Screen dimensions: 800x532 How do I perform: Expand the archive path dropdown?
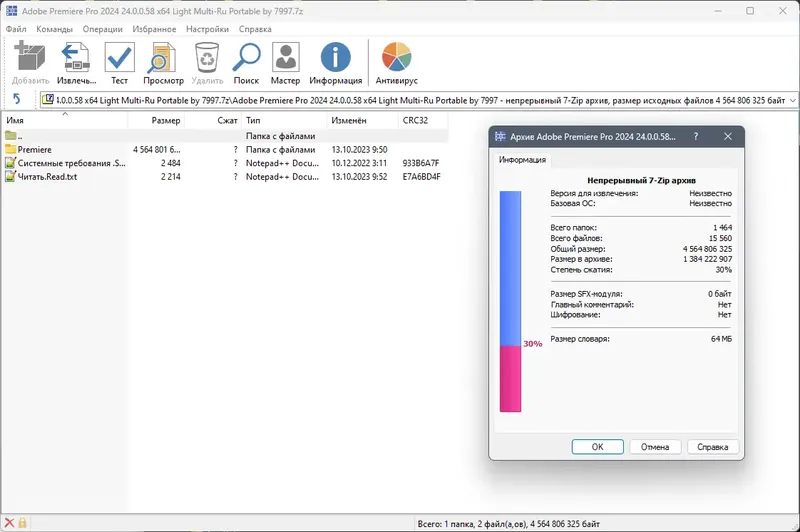point(793,100)
